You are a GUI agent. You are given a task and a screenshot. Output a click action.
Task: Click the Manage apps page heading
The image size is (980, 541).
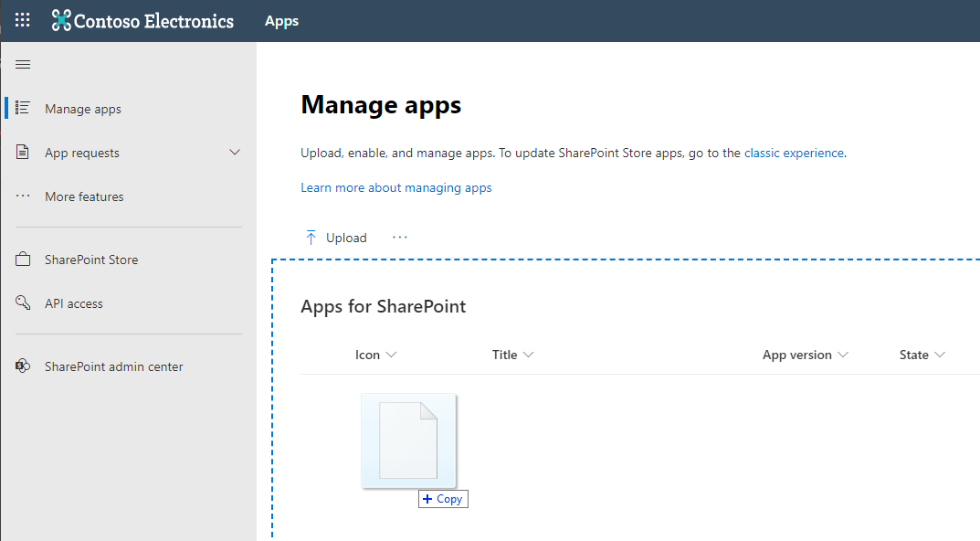(x=381, y=105)
